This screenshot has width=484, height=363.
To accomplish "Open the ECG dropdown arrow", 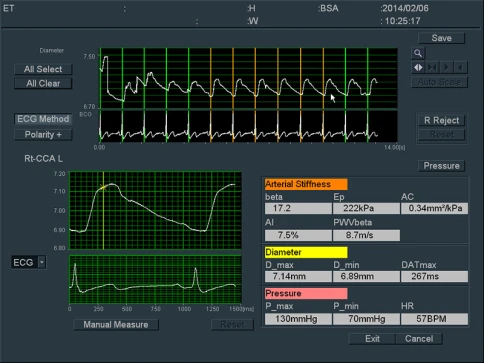I will tap(42, 262).
